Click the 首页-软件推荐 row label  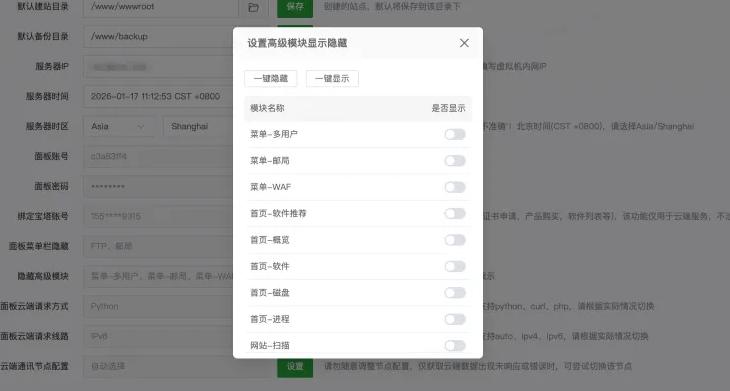(x=278, y=214)
